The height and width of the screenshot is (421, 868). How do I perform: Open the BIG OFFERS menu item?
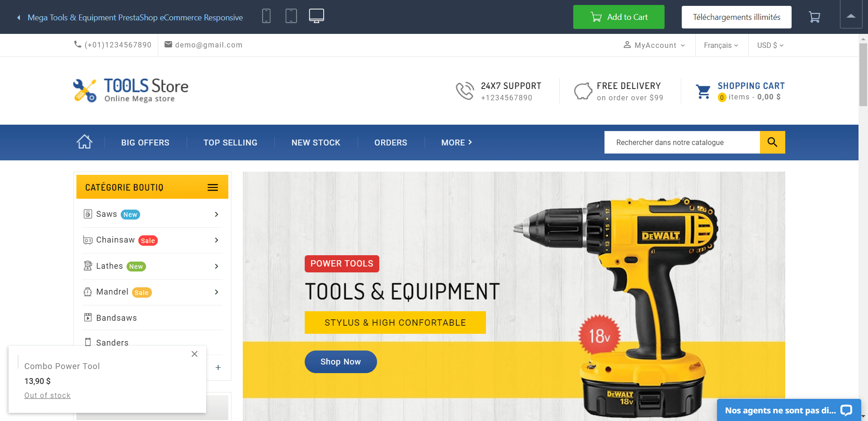coord(145,143)
